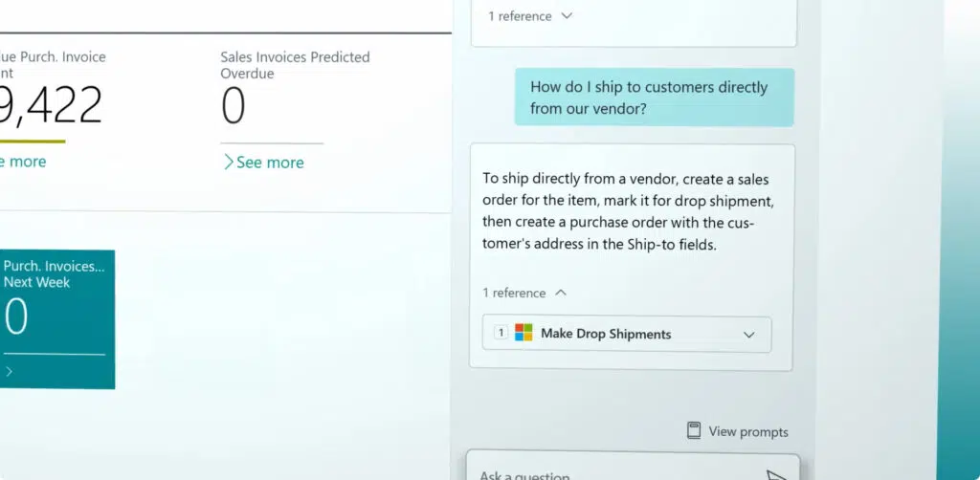
Task: Select the user message about shipping to customers
Action: click(655, 98)
